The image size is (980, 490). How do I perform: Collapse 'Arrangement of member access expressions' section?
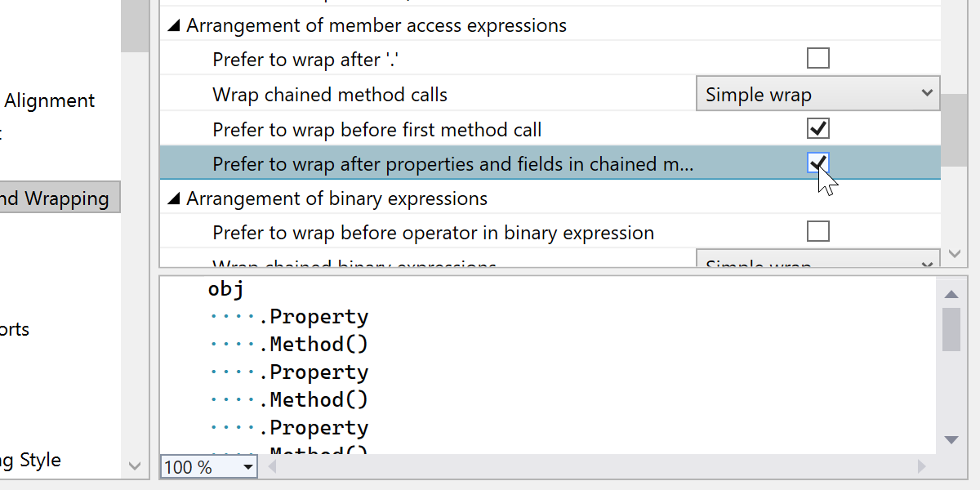click(x=174, y=26)
